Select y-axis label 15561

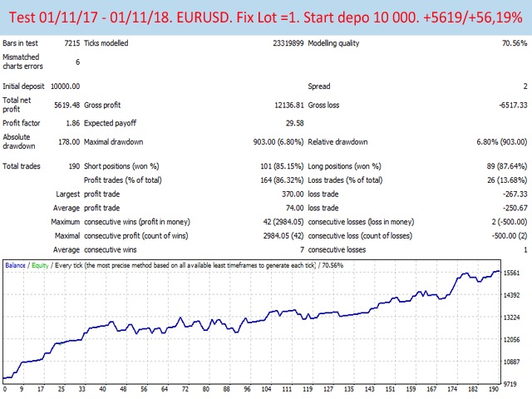[512, 273]
